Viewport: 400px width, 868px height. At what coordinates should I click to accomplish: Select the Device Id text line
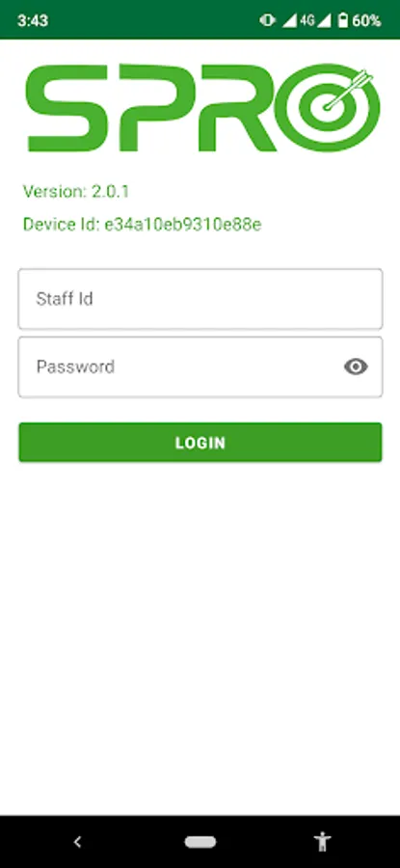coord(143,224)
